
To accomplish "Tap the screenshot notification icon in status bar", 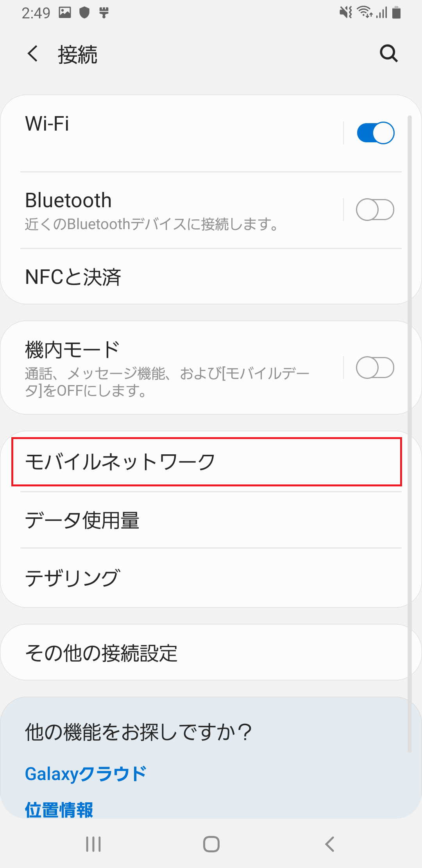I will pyautogui.click(x=65, y=12).
